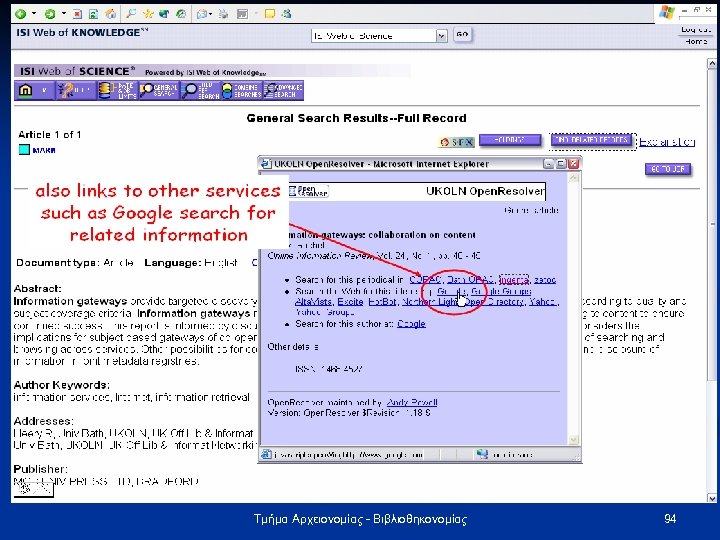Open the yellow Discuss note icon

(270, 14)
